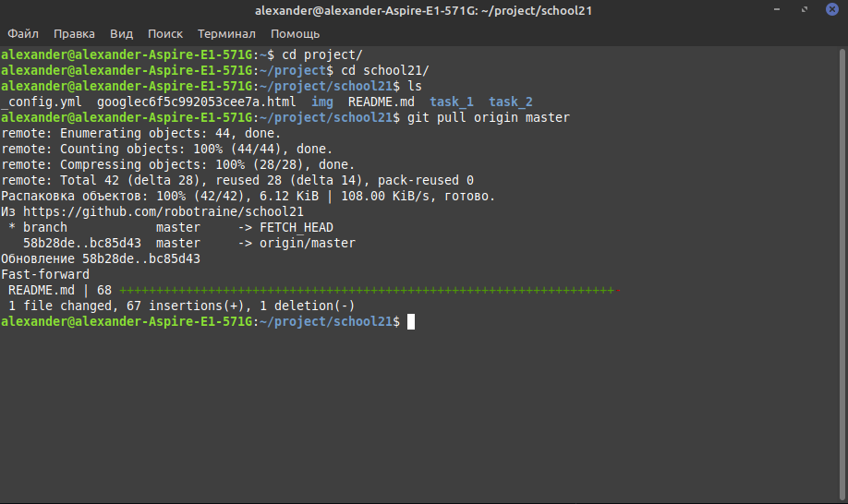
Task: Open the Помощь menu
Action: click(x=295, y=33)
